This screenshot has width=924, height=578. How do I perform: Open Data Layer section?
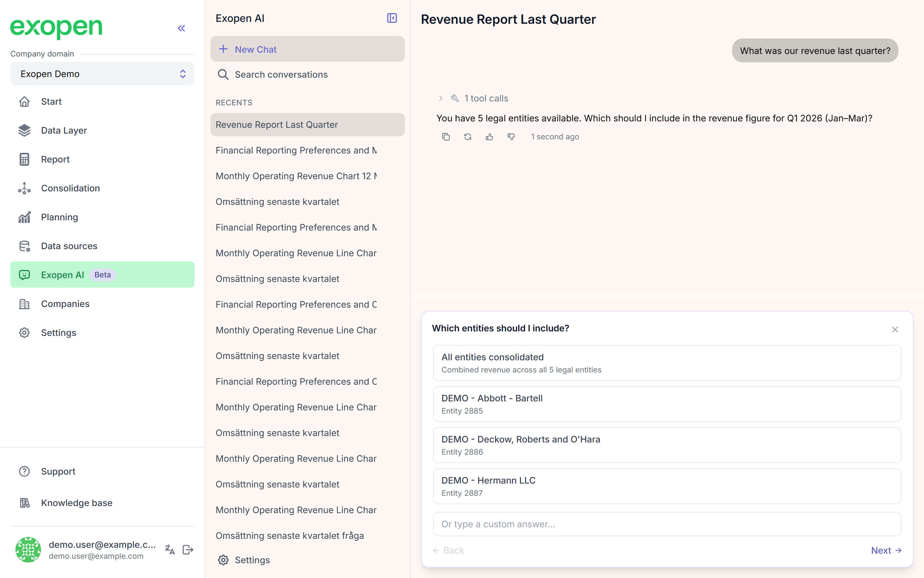click(102, 130)
